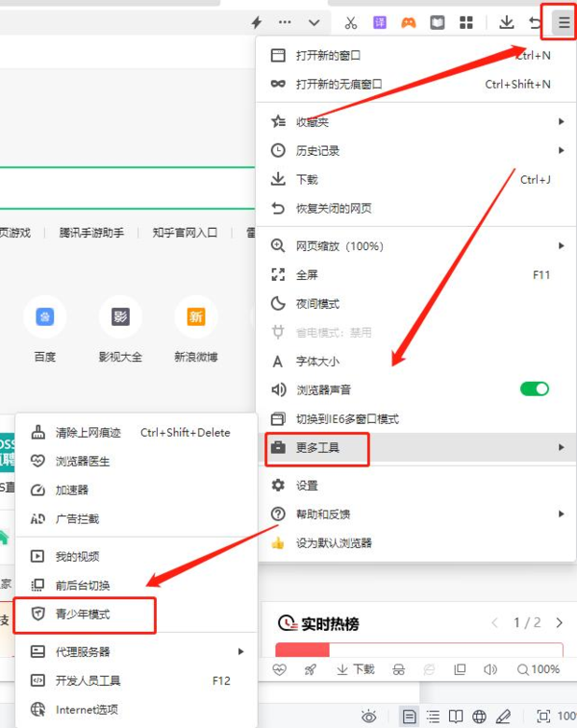Click the status bar 下载 button
Screen dimensions: 577x728
(x=356, y=669)
